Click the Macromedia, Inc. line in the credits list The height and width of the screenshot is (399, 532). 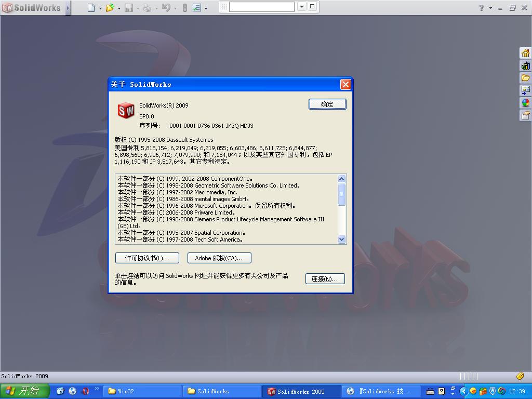[x=178, y=192]
